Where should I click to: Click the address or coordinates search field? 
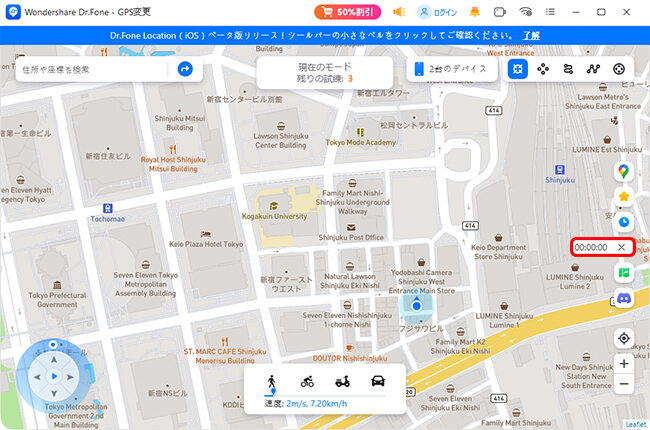[95, 69]
